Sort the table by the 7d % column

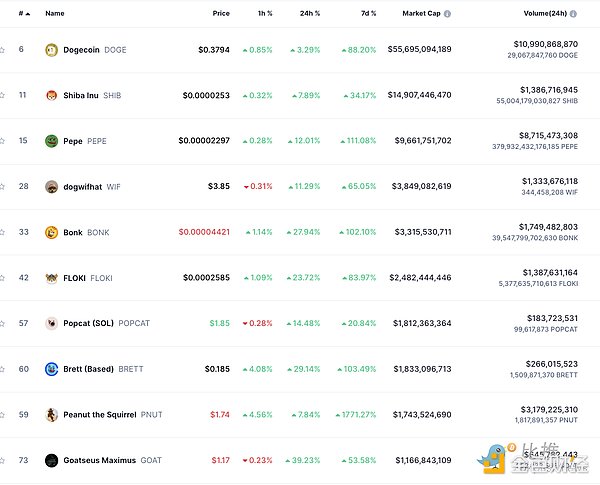(x=368, y=14)
